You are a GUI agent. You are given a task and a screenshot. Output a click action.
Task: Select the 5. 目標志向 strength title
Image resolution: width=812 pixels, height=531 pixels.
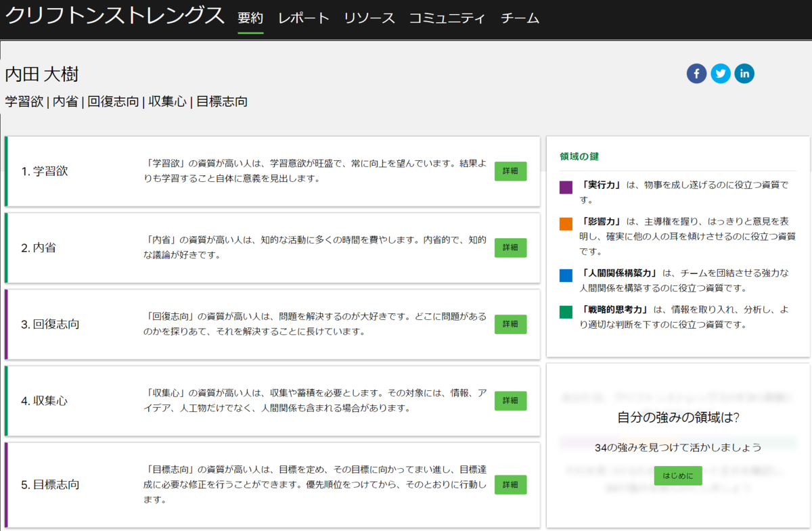coord(50,484)
